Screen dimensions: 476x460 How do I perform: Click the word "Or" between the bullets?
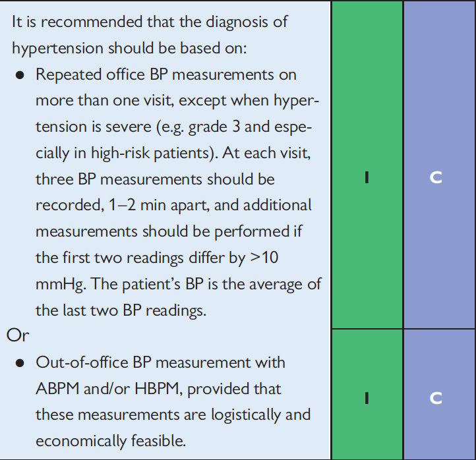[17, 335]
